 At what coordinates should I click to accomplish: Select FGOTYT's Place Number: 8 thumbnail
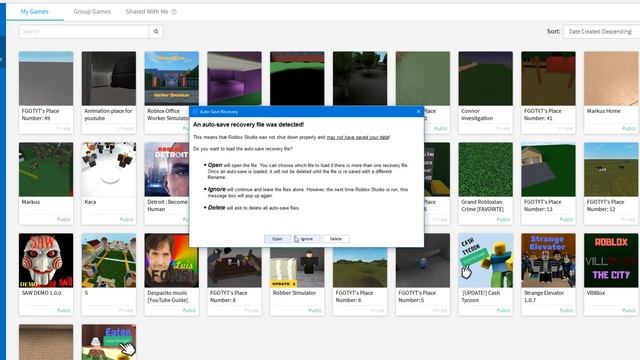point(235,267)
